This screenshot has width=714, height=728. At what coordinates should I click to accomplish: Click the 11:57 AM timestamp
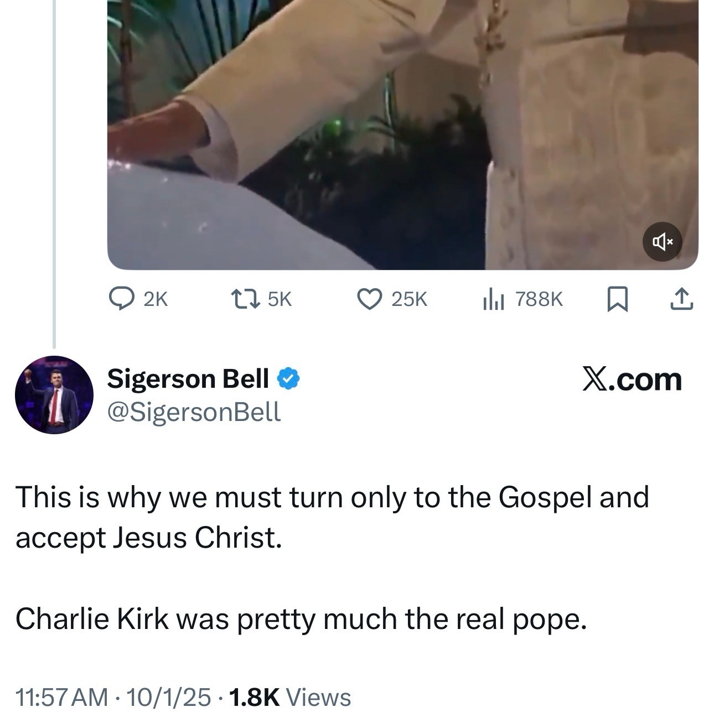tap(62, 698)
